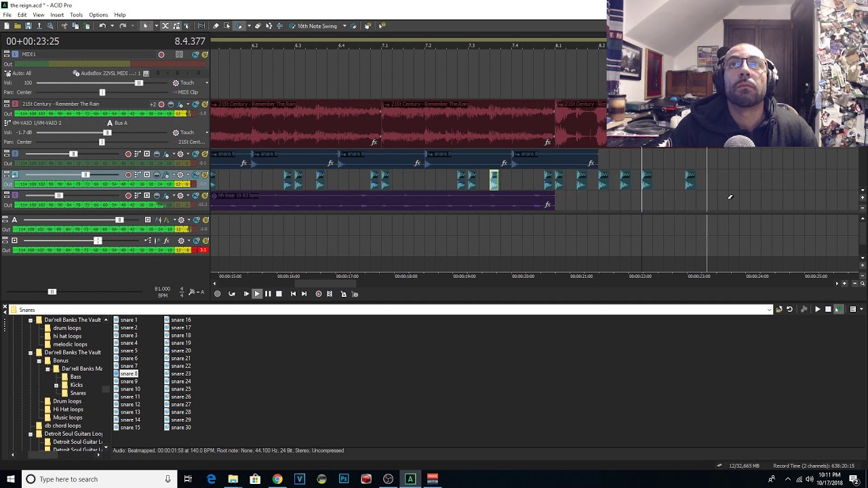Click the Refresh icon in Explorer panel

pyautogui.click(x=789, y=309)
